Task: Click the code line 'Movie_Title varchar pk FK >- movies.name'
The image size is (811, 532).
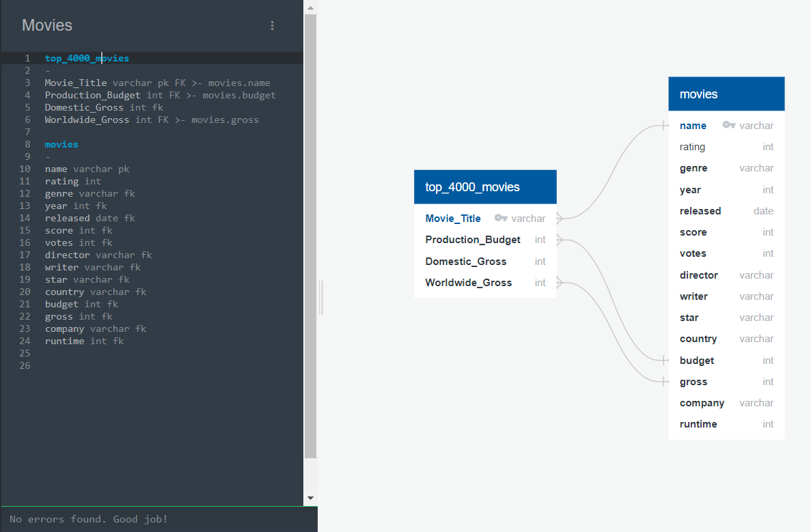Action: pos(157,83)
